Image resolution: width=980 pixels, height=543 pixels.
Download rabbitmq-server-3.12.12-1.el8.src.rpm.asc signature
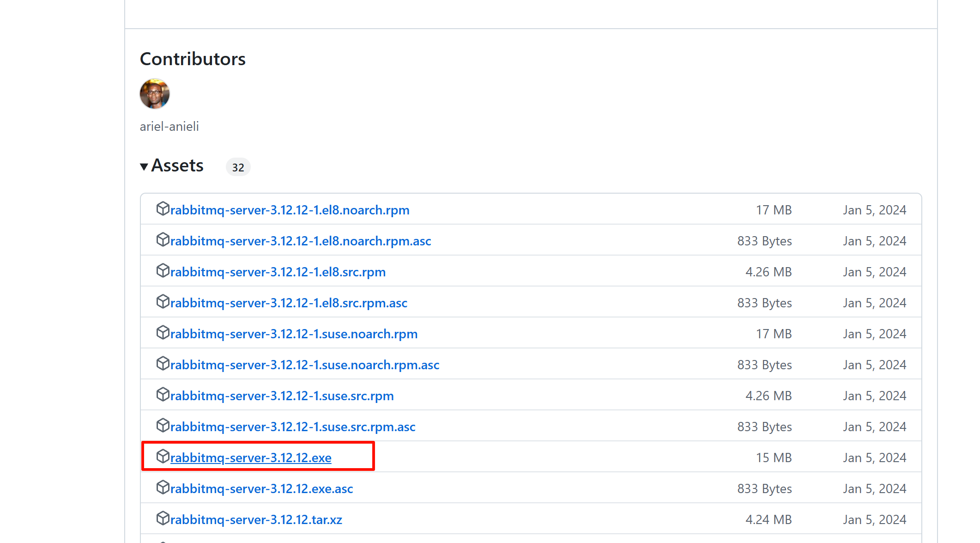[289, 303]
